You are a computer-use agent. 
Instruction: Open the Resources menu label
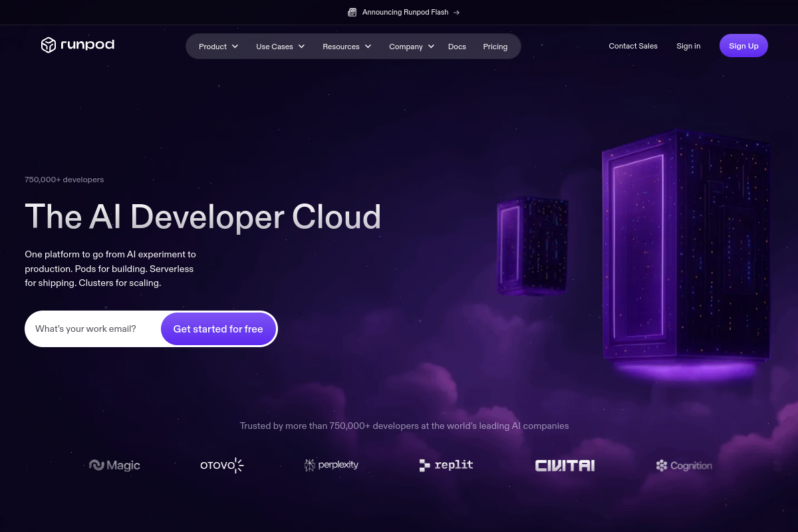341,47
